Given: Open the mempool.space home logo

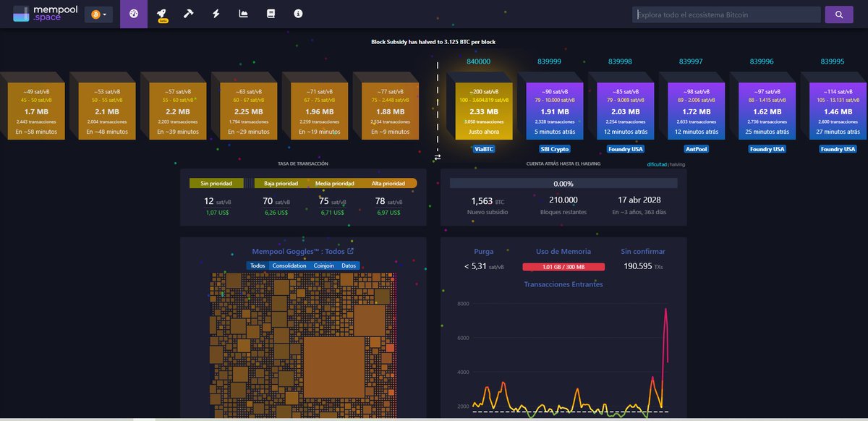Looking at the screenshot, I should coord(45,14).
